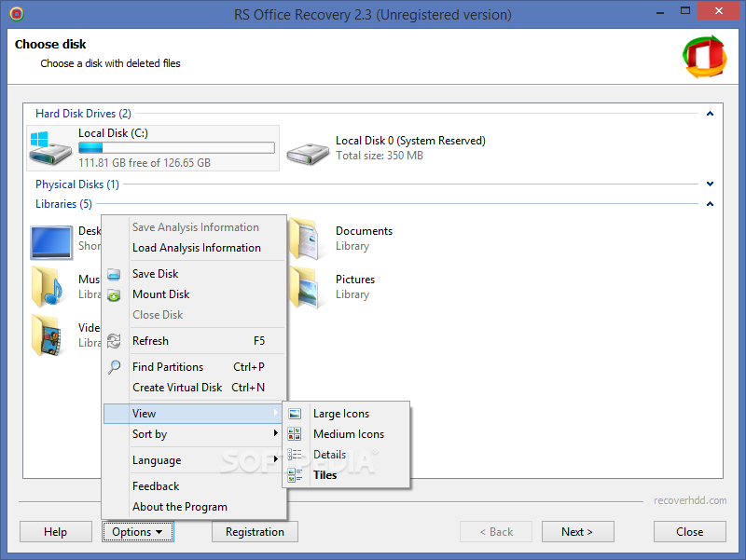Choose Refresh F5 menu item
This screenshot has width=746, height=560.
193,341
